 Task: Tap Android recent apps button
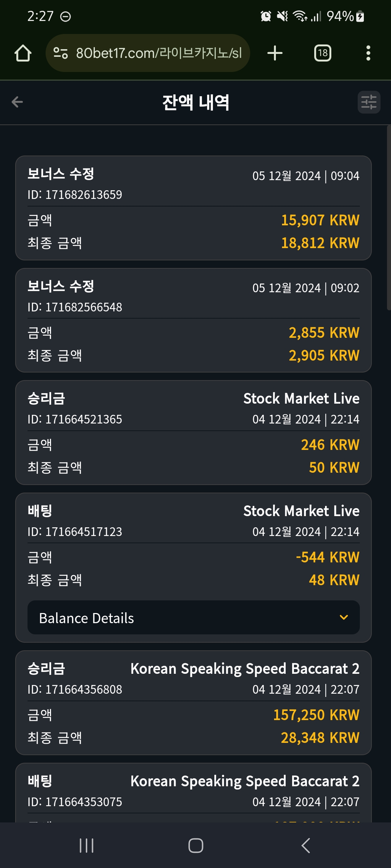pyautogui.click(x=87, y=846)
